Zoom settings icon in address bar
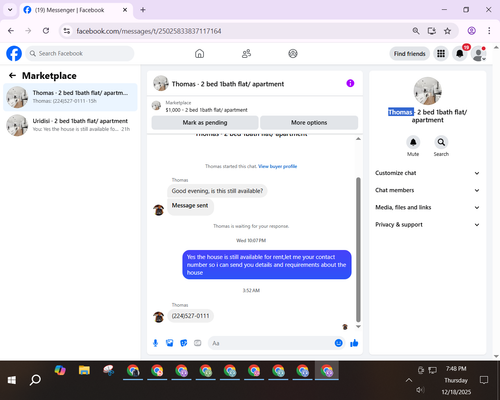 pos(416,31)
